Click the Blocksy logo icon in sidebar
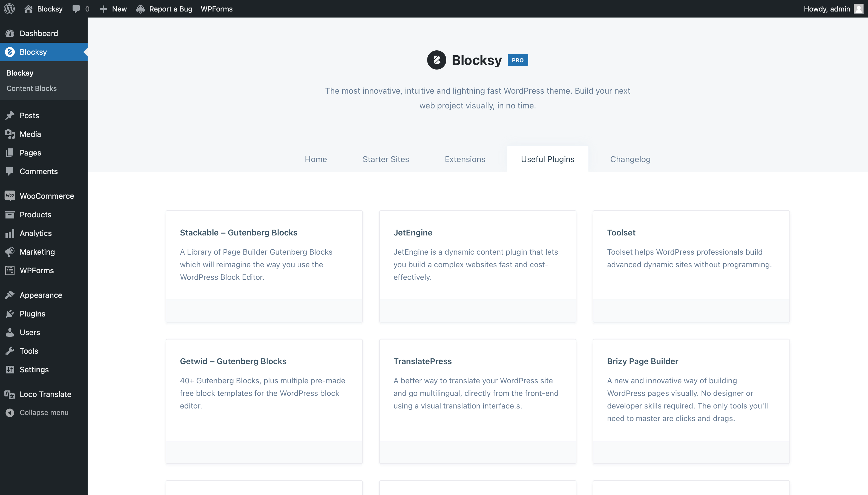 click(x=10, y=52)
